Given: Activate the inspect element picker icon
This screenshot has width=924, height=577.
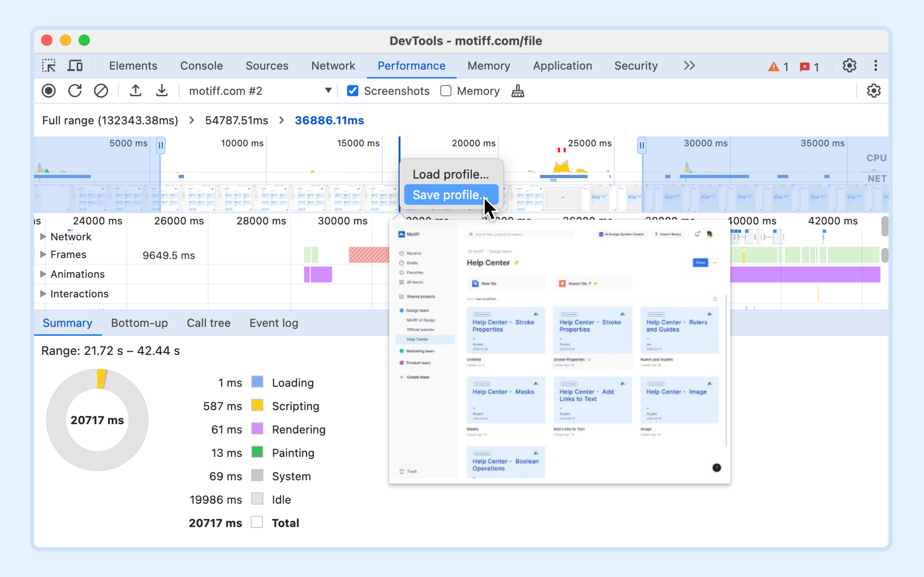Looking at the screenshot, I should click(48, 66).
